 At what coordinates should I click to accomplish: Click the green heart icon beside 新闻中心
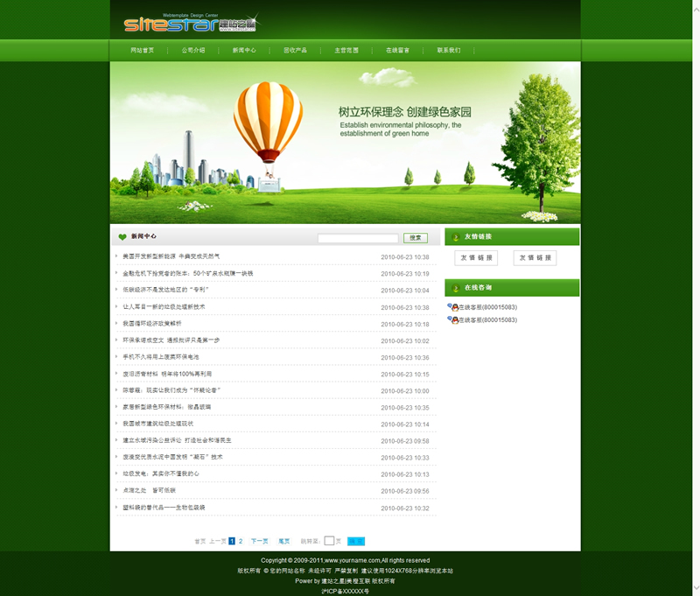[x=122, y=237]
